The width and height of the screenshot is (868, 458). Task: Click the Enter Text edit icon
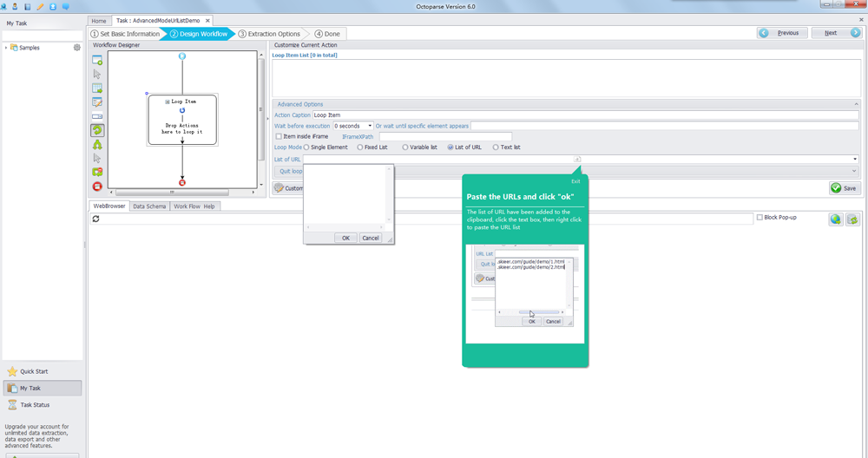(x=97, y=102)
